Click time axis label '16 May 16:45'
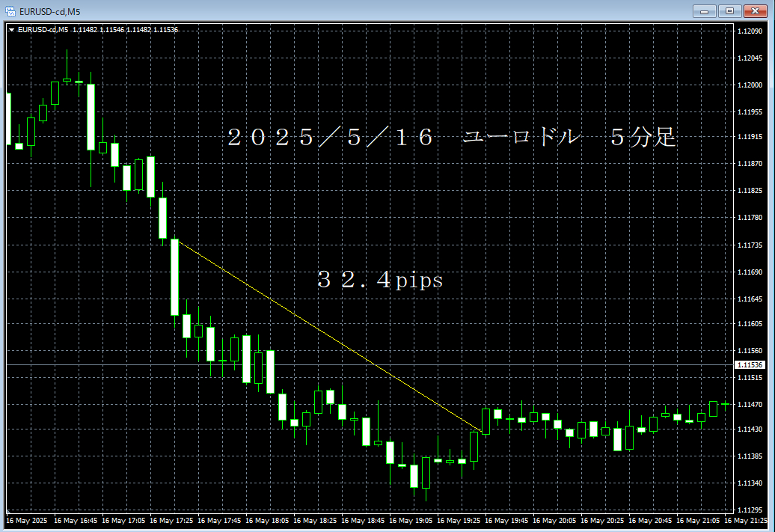This screenshot has width=775, height=532. [x=76, y=521]
